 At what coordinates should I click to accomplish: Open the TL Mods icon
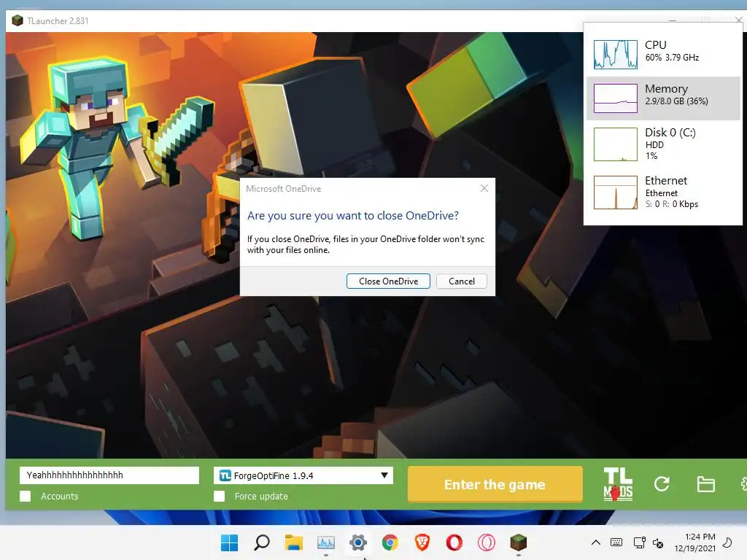618,484
